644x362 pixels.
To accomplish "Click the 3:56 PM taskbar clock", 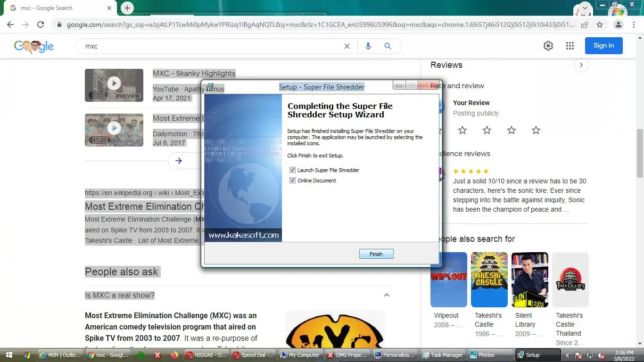I will tap(624, 355).
